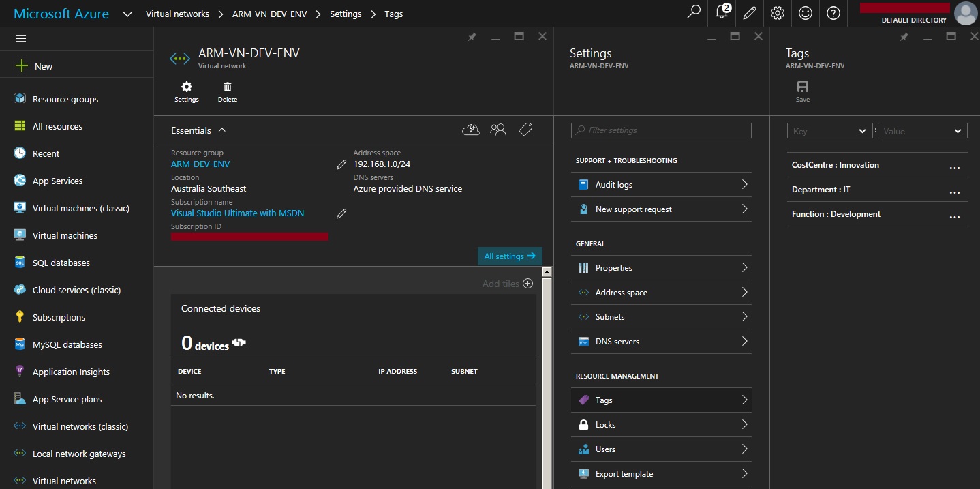Toggle the hamburger sidebar menu
This screenshot has width=980, height=489.
coord(20,39)
